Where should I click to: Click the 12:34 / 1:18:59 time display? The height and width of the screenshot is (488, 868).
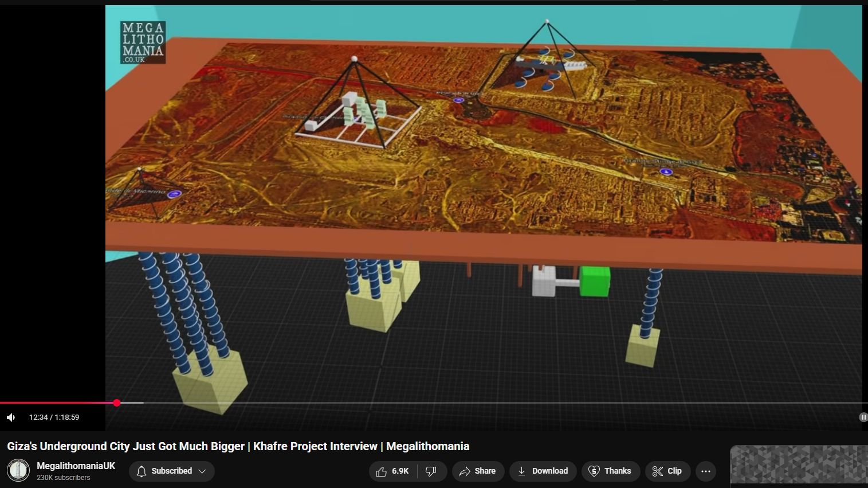(54, 417)
